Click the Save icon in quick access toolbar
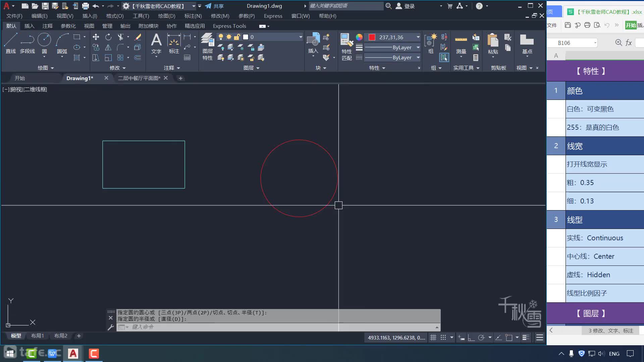The height and width of the screenshot is (362, 644). (x=45, y=6)
